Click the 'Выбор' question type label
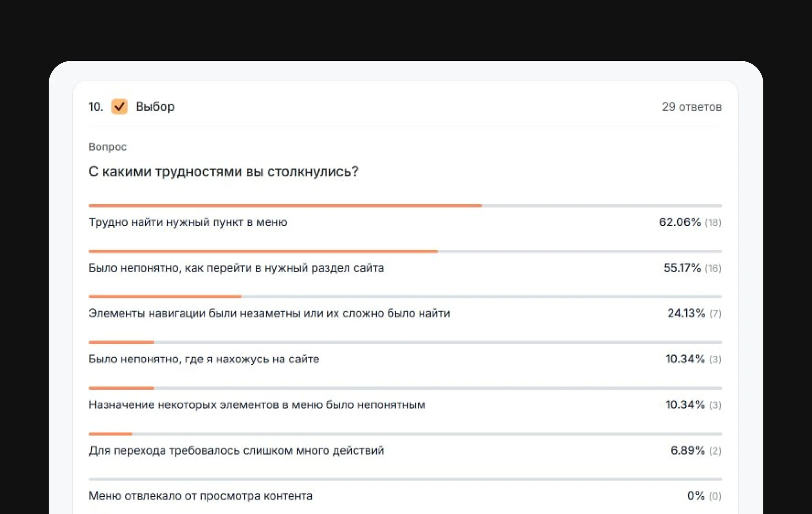812x514 pixels. (x=155, y=106)
